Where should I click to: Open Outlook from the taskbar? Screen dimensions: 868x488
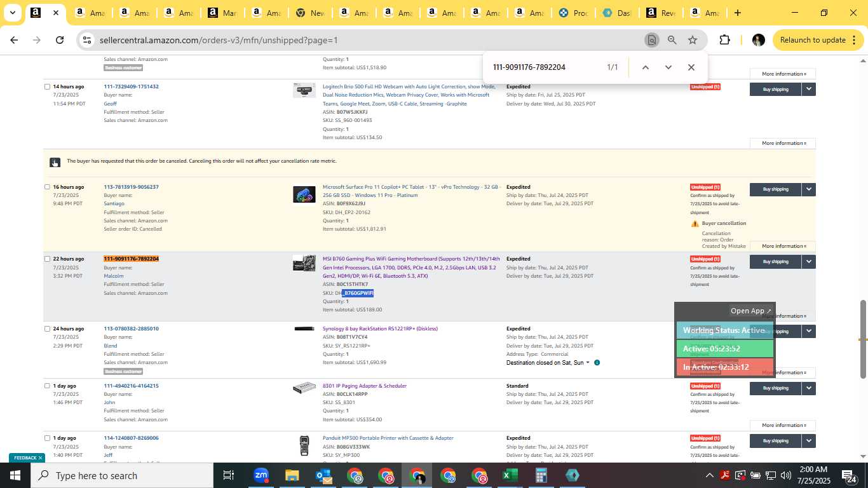point(323,475)
